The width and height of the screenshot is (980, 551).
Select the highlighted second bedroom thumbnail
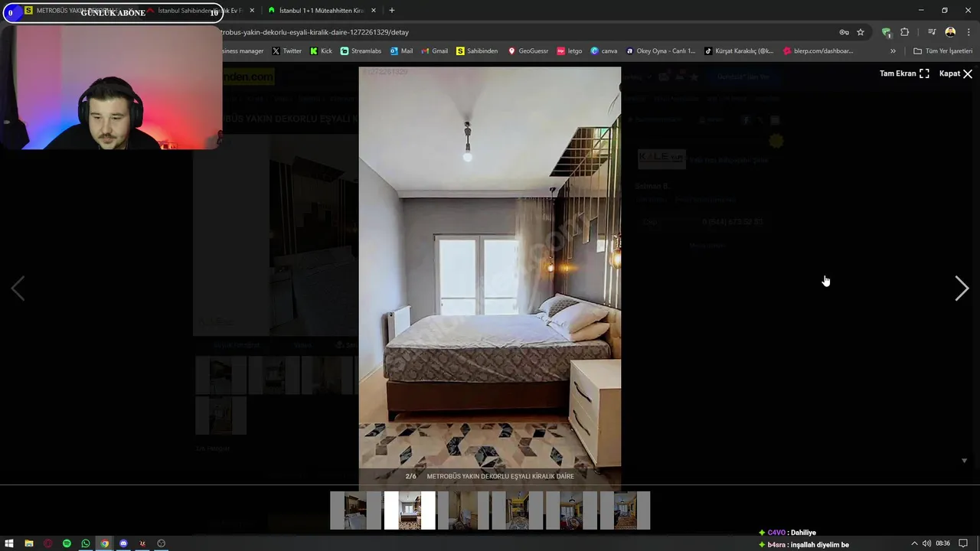point(410,510)
